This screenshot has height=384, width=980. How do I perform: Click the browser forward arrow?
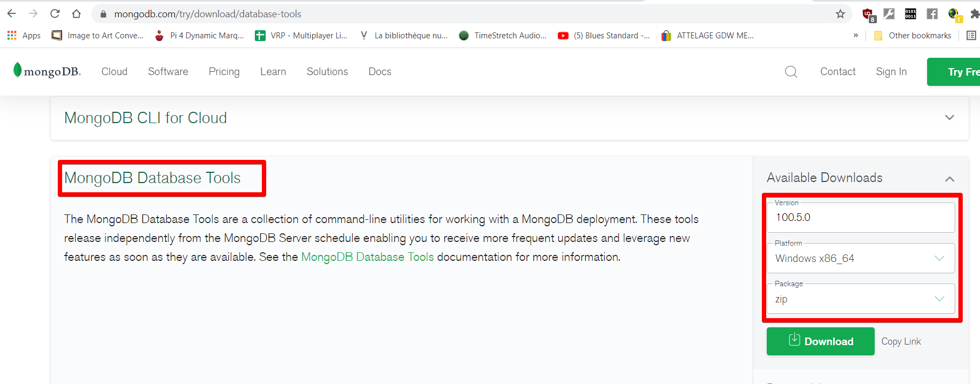(x=33, y=14)
